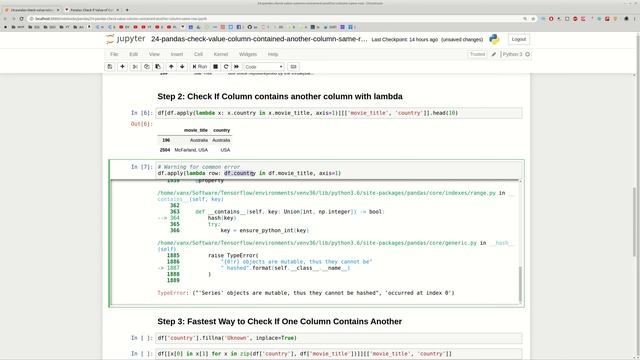Viewport: 640px width, 360px height.
Task: Click the notebook page vertical scrollbar
Action: 634,222
